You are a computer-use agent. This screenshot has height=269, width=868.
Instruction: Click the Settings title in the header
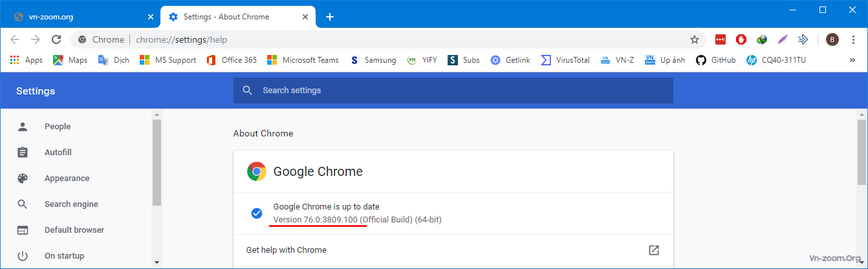[36, 91]
